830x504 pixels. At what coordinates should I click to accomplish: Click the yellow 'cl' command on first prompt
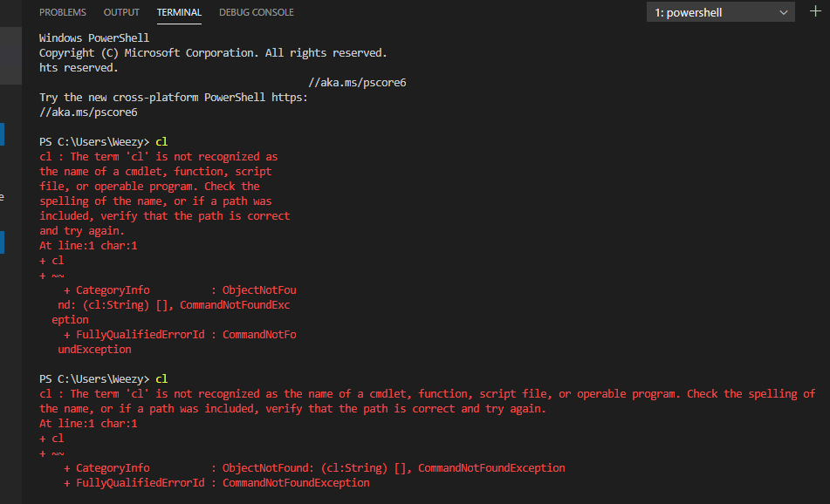point(161,142)
